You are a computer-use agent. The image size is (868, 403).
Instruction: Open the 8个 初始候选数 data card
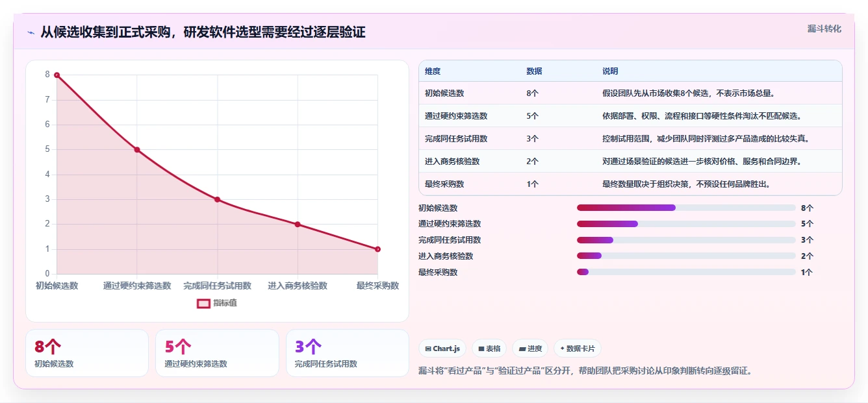tap(87, 353)
